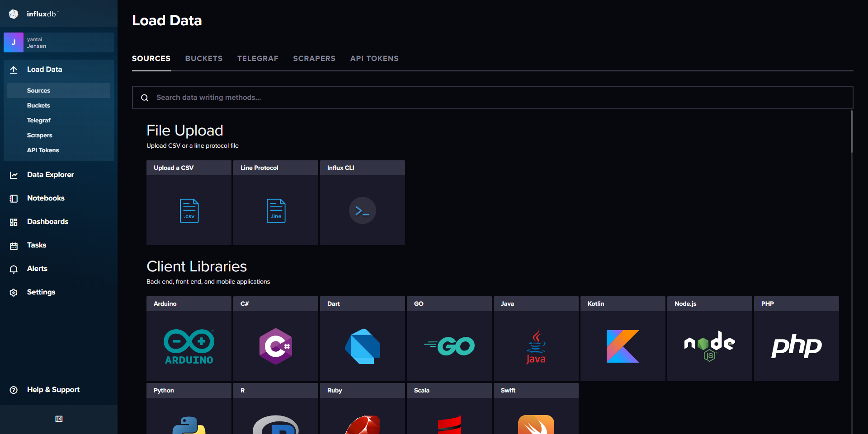Open the Node.js client library tile
Image resolution: width=868 pixels, height=434 pixels.
pos(710,346)
